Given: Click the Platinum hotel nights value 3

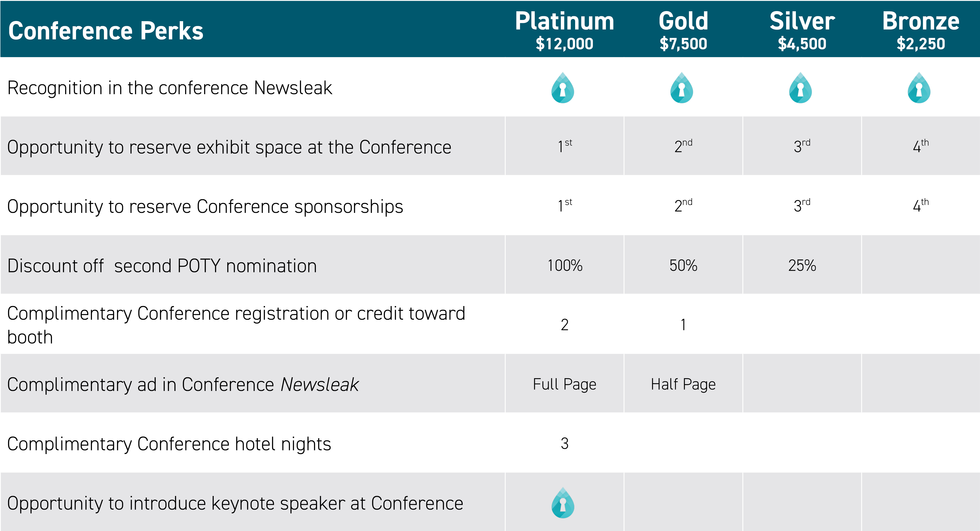Looking at the screenshot, I should pyautogui.click(x=565, y=443).
